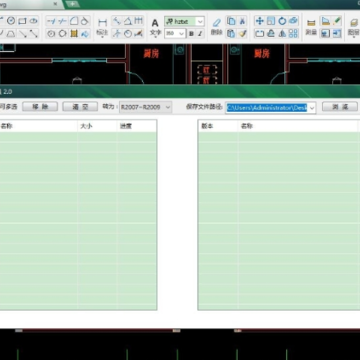Activate the trim tool
360x360 pixels.
[x=51, y=21]
